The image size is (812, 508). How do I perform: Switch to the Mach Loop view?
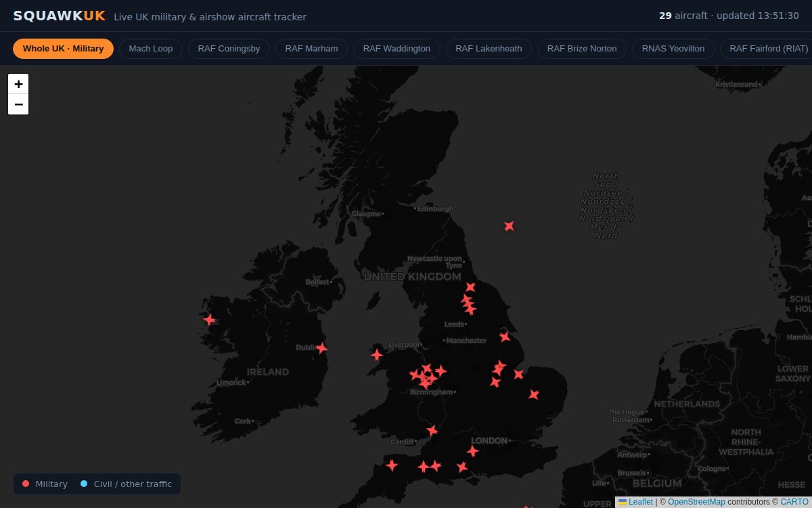tap(151, 49)
